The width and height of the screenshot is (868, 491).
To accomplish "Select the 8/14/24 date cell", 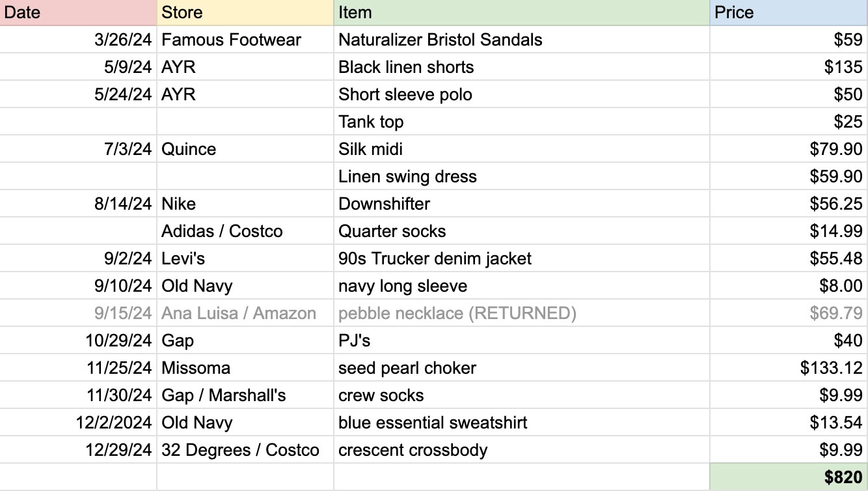I will [x=78, y=204].
